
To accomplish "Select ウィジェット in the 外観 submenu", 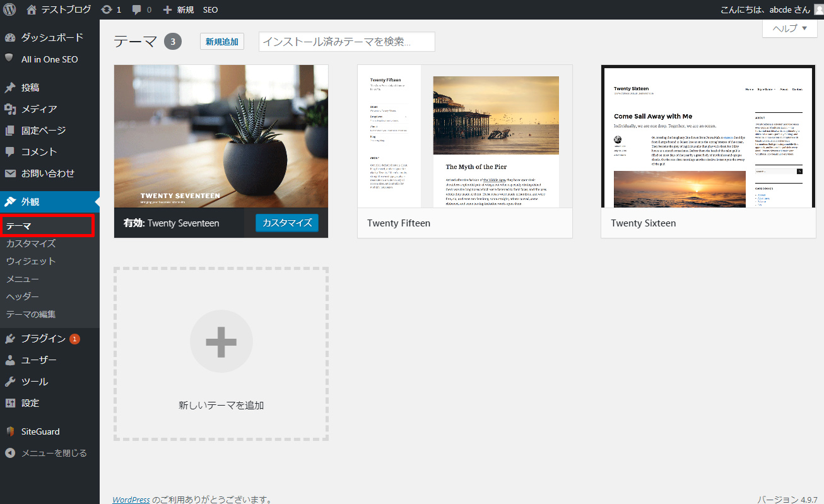I will (31, 261).
